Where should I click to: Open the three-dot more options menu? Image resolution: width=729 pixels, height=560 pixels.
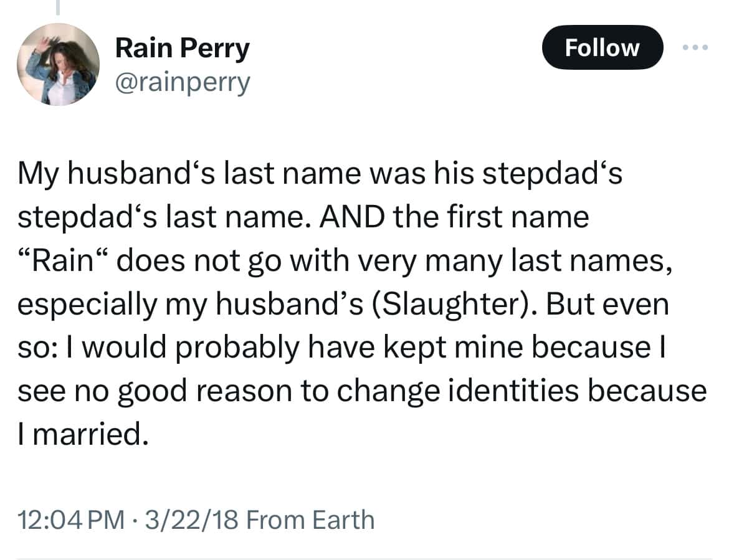click(x=695, y=47)
